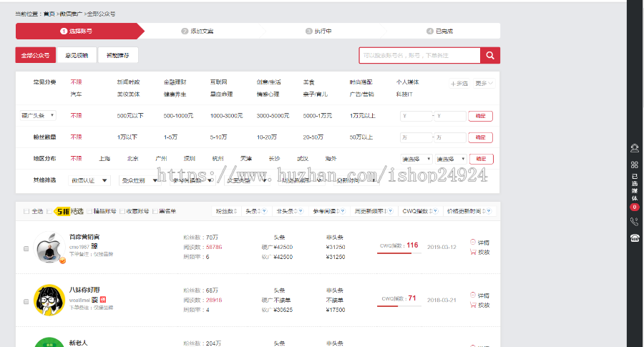Open 详情 details icon for 首席营销官
Screen dimensions: 644x347
(473, 243)
